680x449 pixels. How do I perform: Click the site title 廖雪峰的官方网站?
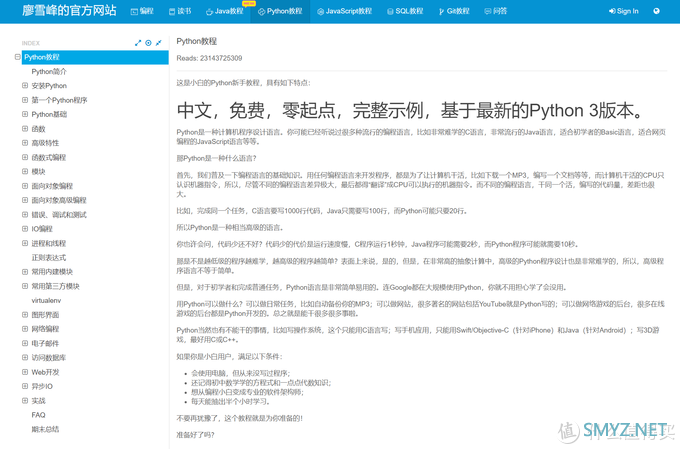pos(69,10)
